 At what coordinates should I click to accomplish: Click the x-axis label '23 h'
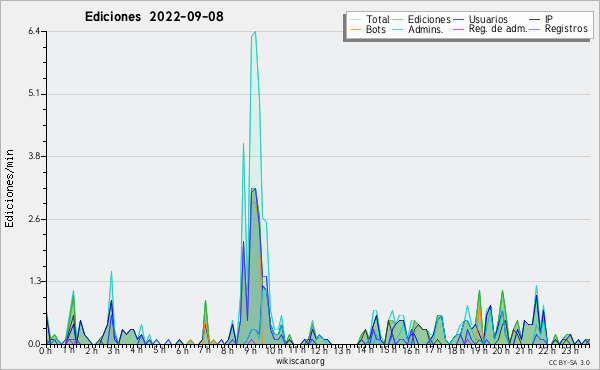pos(571,350)
